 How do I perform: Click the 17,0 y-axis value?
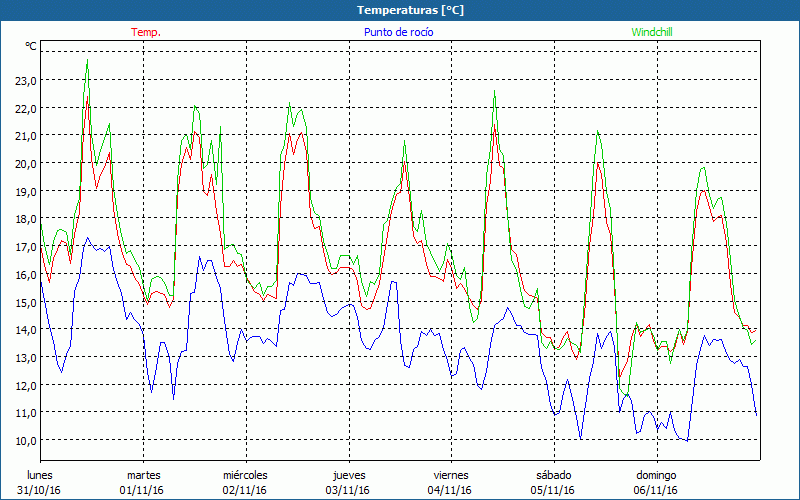pyautogui.click(x=25, y=246)
